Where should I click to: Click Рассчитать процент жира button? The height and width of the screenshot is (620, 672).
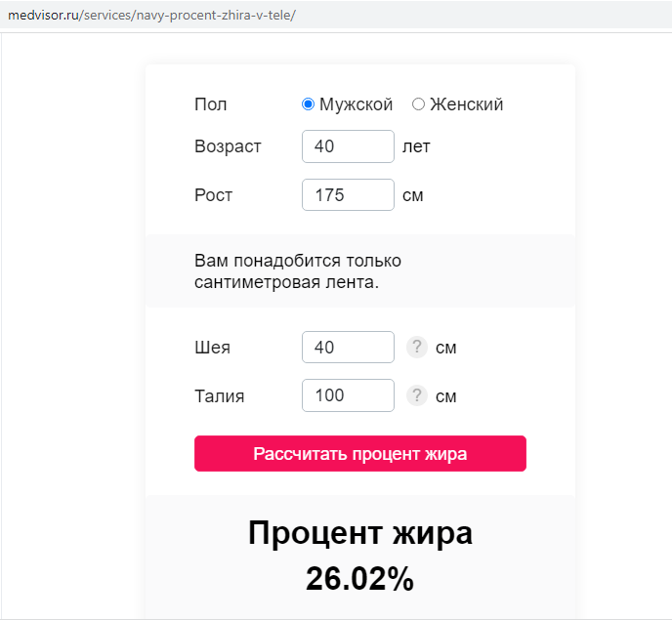(360, 454)
